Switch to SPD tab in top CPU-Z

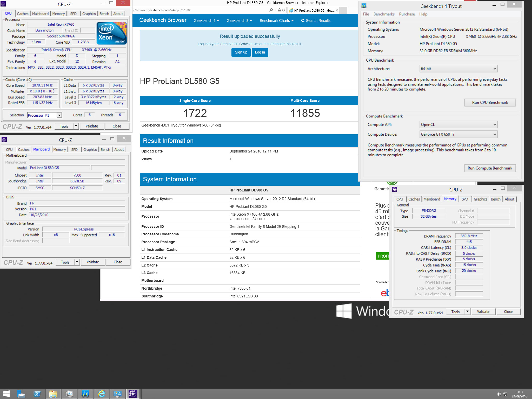(x=74, y=14)
